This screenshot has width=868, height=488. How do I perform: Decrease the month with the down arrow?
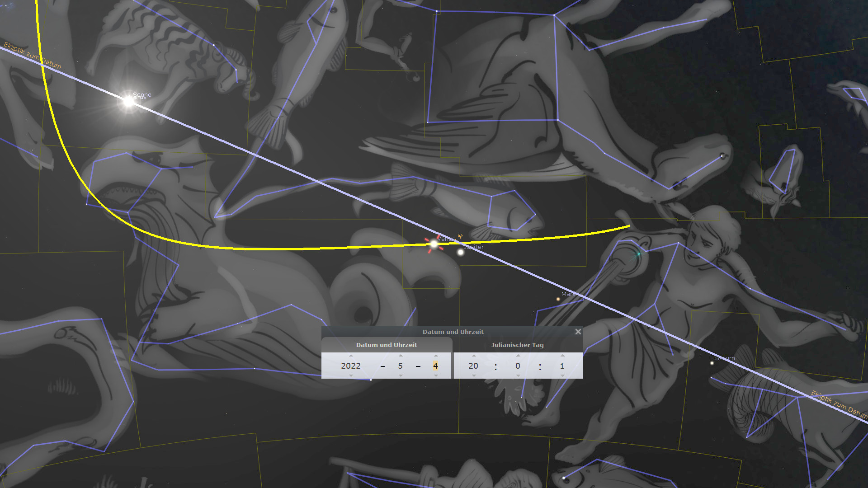tap(401, 375)
